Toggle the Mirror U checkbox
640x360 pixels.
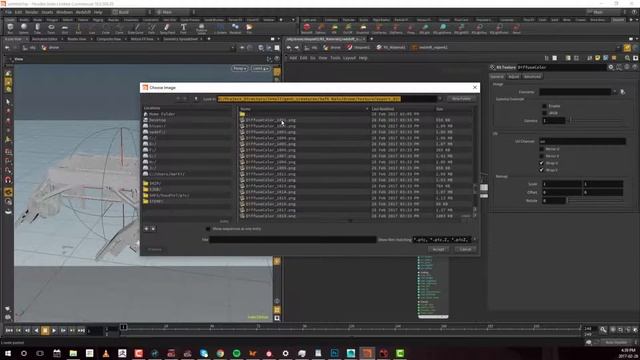tap(542, 149)
